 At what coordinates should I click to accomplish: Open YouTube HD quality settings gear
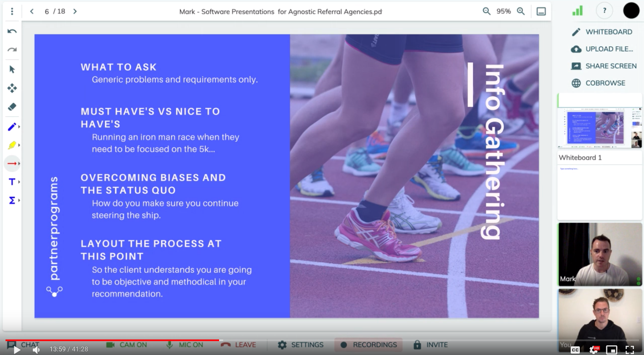point(594,349)
